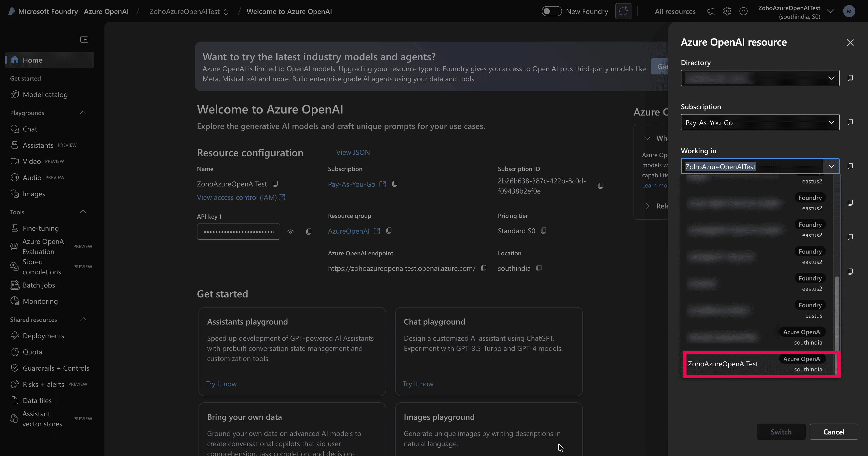Click the Monitoring icon

click(x=14, y=301)
